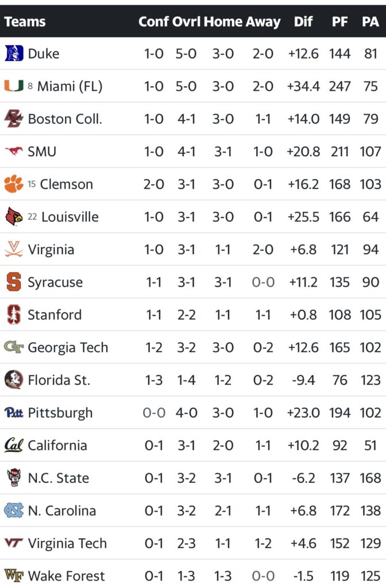Image resolution: width=386 pixels, height=588 pixels.
Task: Click the Miami Hurricanes U logo
Action: point(14,86)
